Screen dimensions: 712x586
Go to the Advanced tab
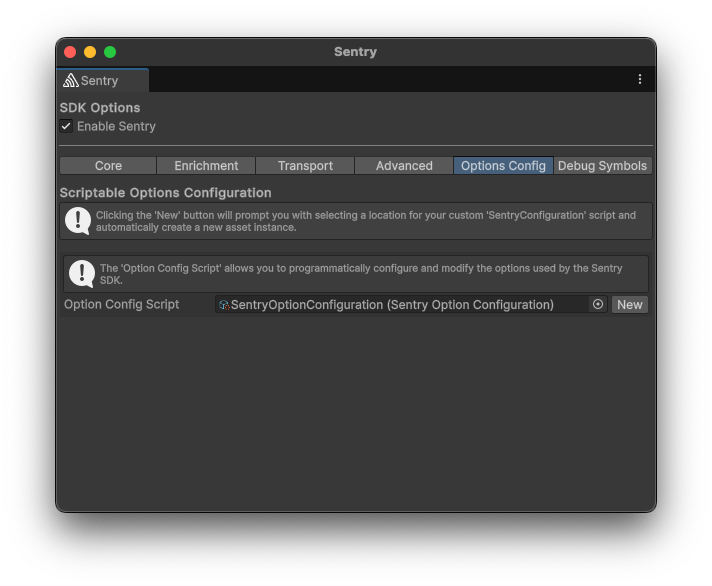point(404,166)
